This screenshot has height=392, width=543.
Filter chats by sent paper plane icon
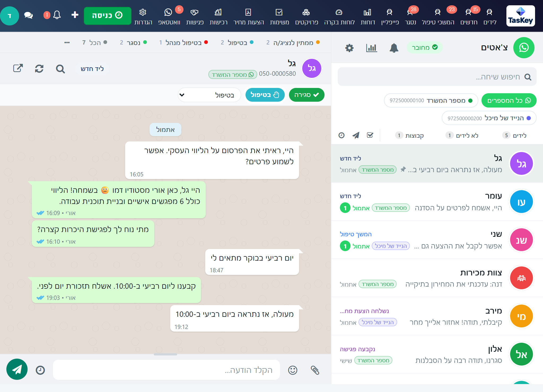coord(356,135)
